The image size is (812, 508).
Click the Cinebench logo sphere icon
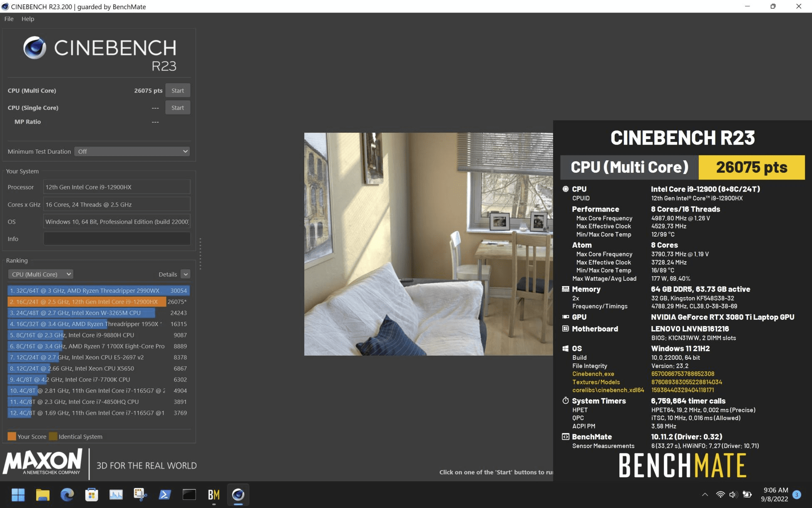click(x=35, y=47)
